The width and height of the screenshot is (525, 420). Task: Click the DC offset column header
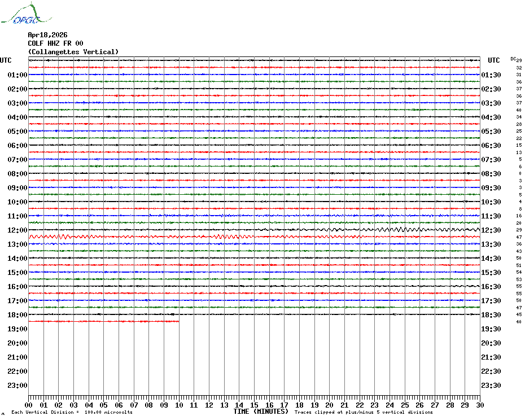click(x=513, y=59)
